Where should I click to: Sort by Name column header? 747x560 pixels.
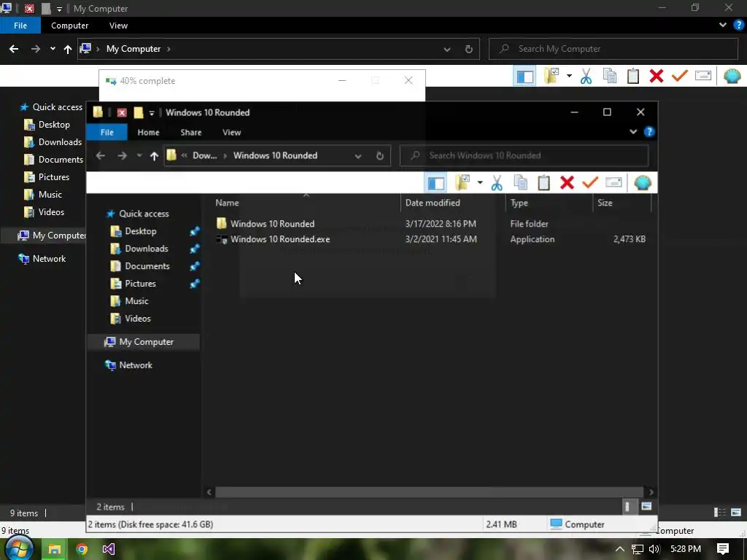228,203
